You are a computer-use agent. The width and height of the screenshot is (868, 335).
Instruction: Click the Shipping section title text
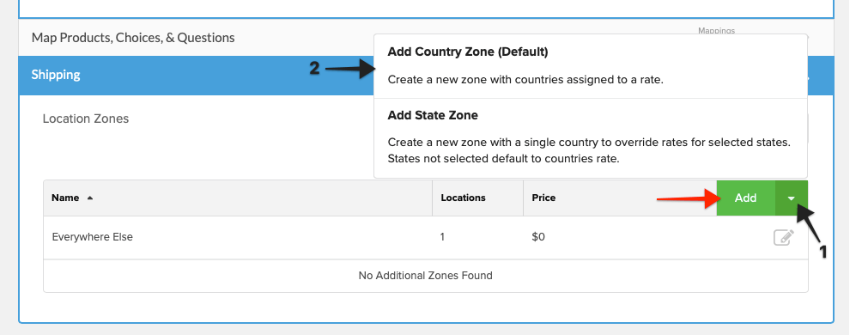tap(55, 75)
